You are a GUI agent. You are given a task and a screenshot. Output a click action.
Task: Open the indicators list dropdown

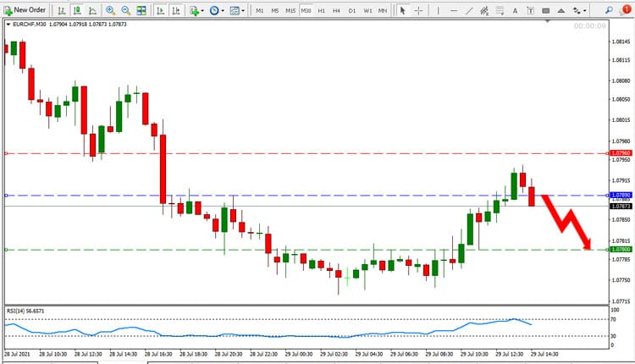tap(196, 10)
